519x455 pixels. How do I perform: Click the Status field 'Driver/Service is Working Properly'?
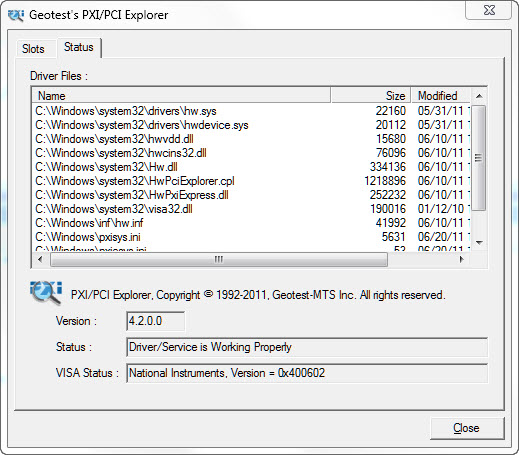pos(307,347)
